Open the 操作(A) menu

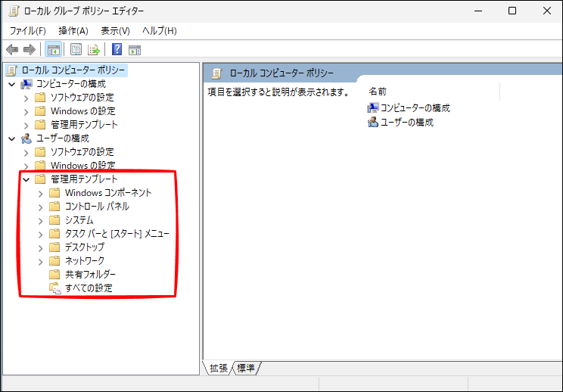(x=73, y=30)
